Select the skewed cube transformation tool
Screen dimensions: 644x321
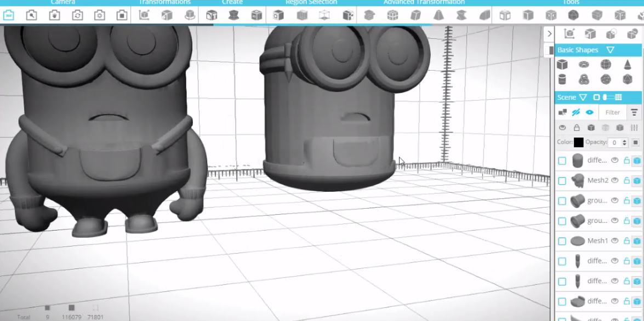coord(415,15)
